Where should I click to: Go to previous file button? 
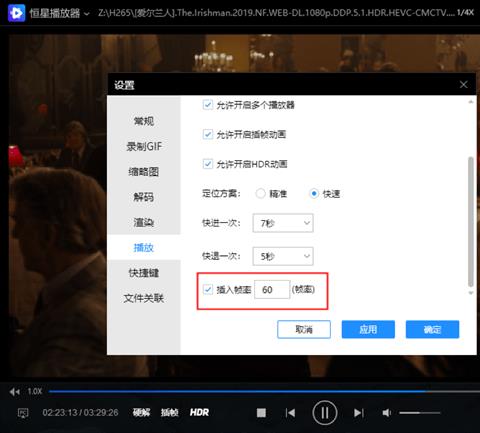[290, 413]
